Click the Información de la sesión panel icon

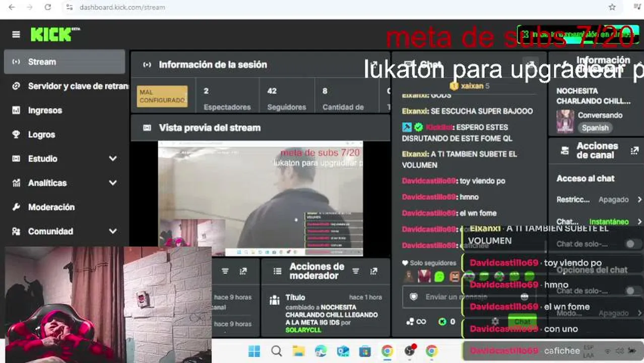point(147,65)
